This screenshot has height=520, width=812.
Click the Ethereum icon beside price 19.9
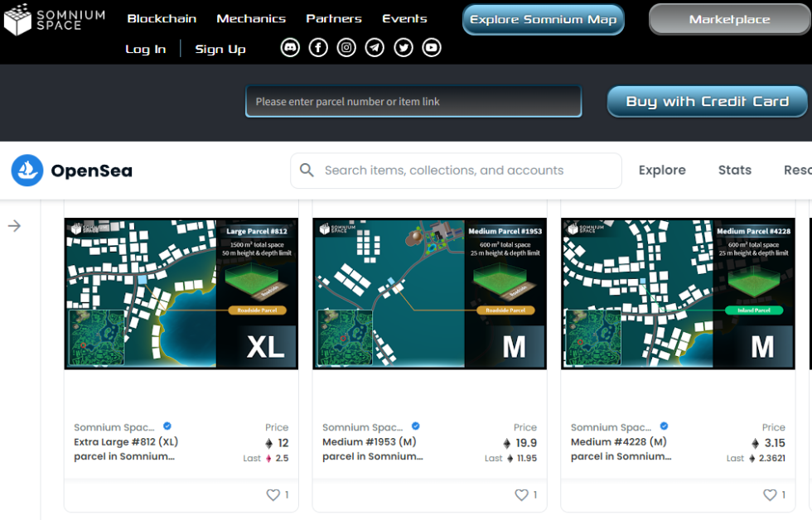[x=506, y=444]
